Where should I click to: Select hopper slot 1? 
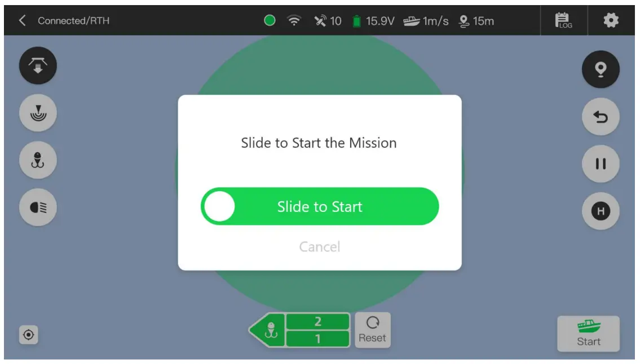click(317, 339)
